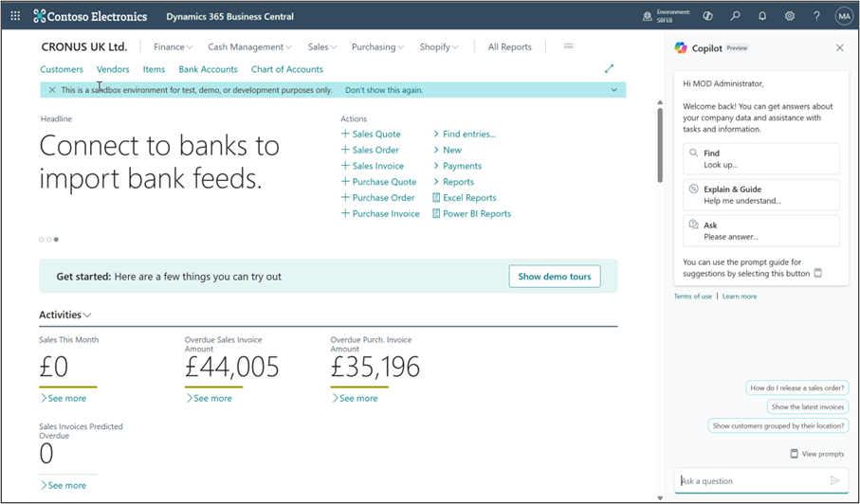Open the Sales Invoice action link
860x504 pixels.
(377, 166)
